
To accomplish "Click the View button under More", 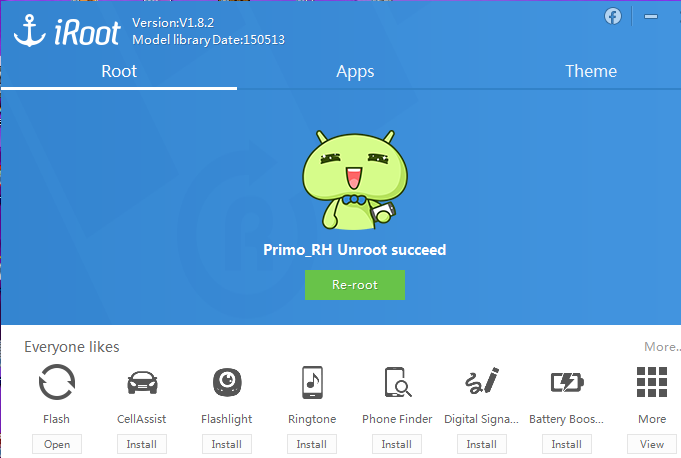I will (x=652, y=444).
